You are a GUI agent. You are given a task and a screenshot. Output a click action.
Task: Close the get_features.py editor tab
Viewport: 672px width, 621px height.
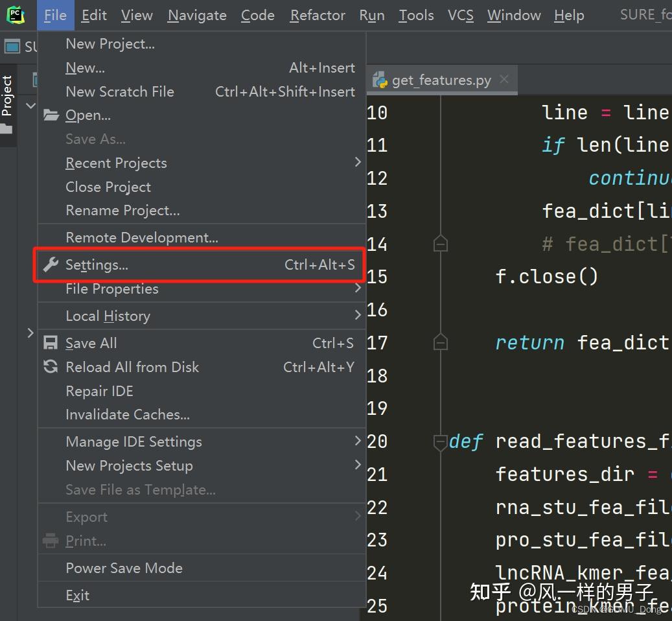[504, 80]
